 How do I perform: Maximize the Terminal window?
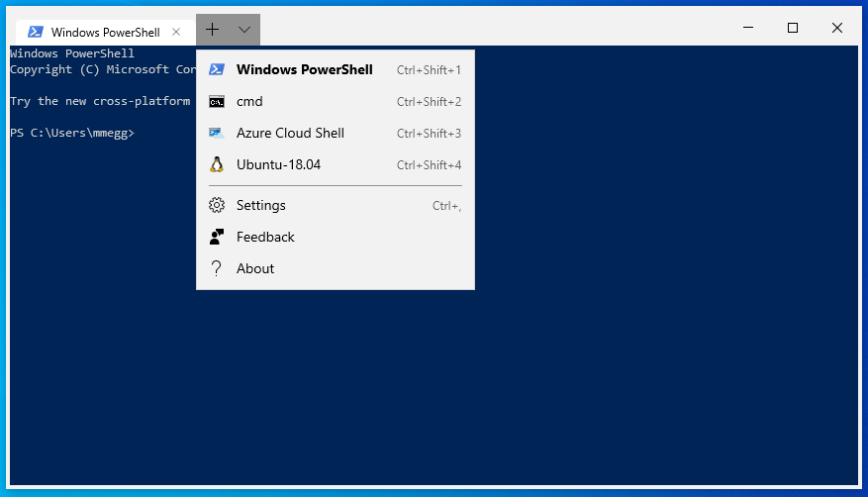pos(793,27)
